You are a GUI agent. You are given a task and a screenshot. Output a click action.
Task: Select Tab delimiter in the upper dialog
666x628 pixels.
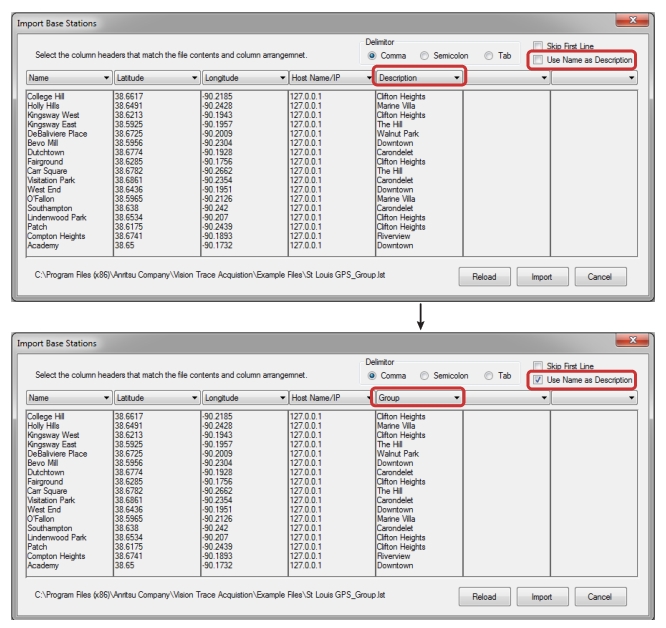tap(489, 55)
